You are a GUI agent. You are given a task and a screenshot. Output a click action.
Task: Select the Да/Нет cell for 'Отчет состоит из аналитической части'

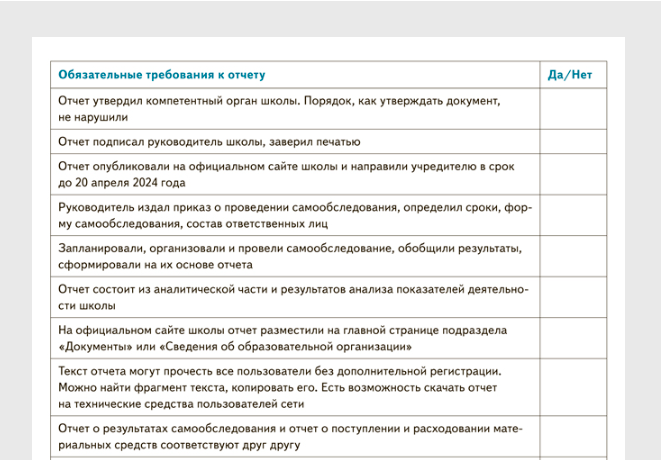point(573,298)
